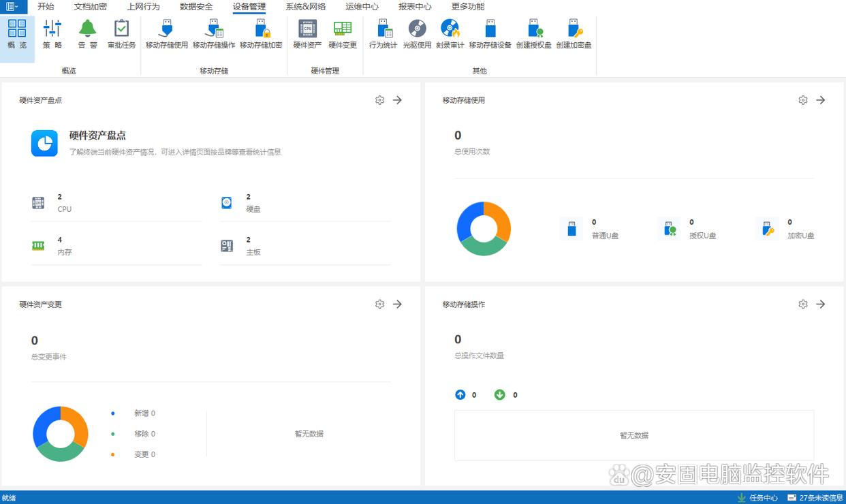Open 硬件变更 in the ribbon
Image resolution: width=846 pixels, height=504 pixels.
click(x=343, y=33)
